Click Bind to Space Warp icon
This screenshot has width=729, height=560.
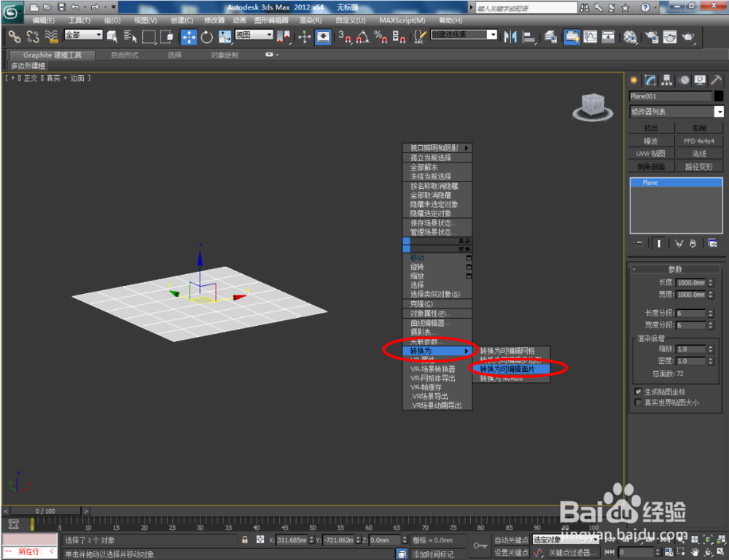point(51,36)
